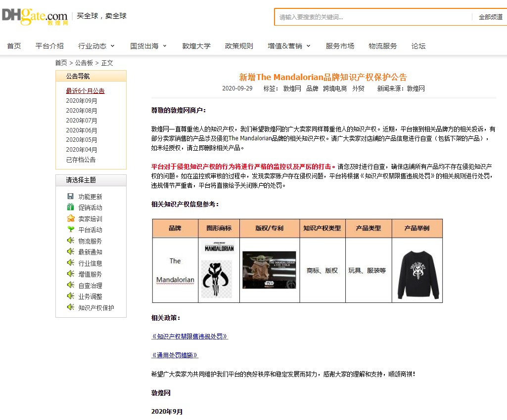
Task: Click the article title about The Mandalorian
Action: coord(323,77)
